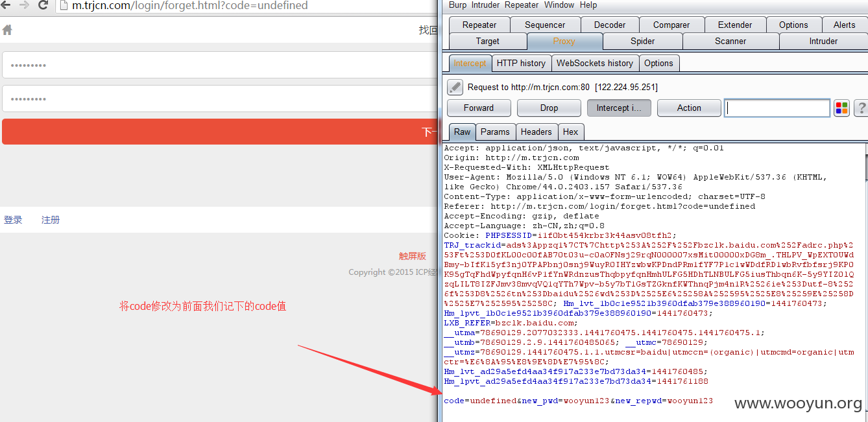This screenshot has height=422, width=868.
Task: Click the browser reload icon
Action: (x=43, y=5)
